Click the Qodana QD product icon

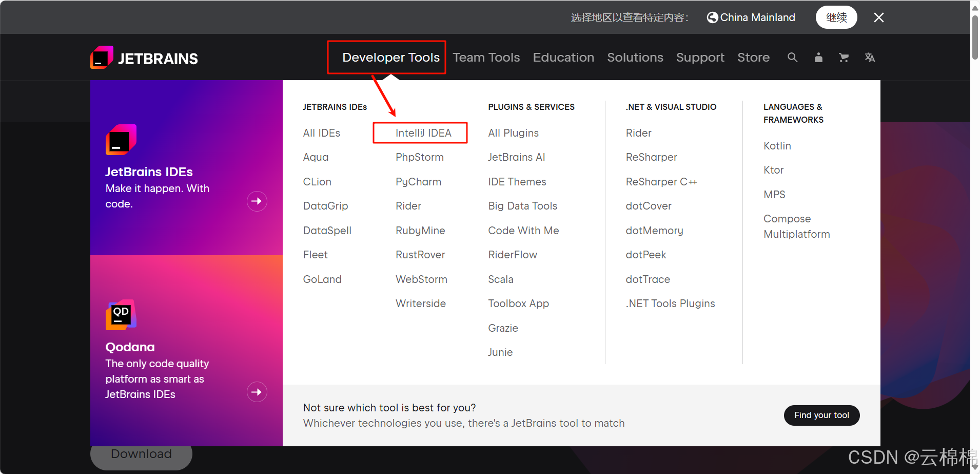pos(121,315)
